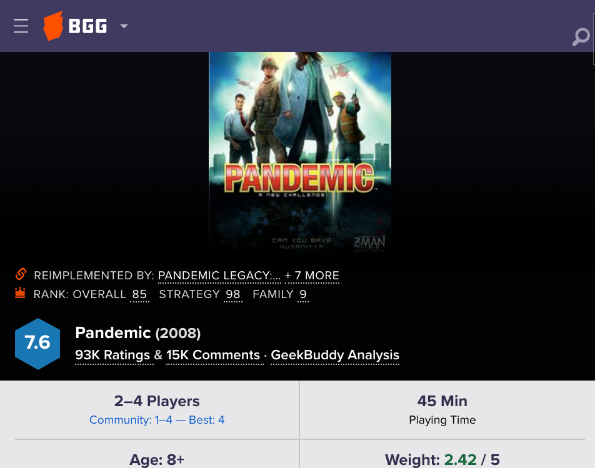Image resolution: width=595 pixels, height=468 pixels.
Task: Click the 2.42 weight rating value
Action: [460, 460]
